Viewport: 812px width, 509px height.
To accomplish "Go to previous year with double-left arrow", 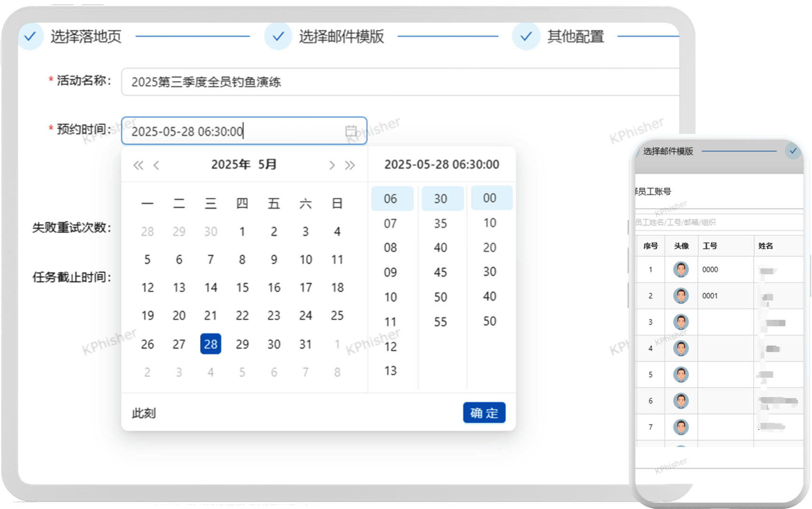I will (x=138, y=165).
